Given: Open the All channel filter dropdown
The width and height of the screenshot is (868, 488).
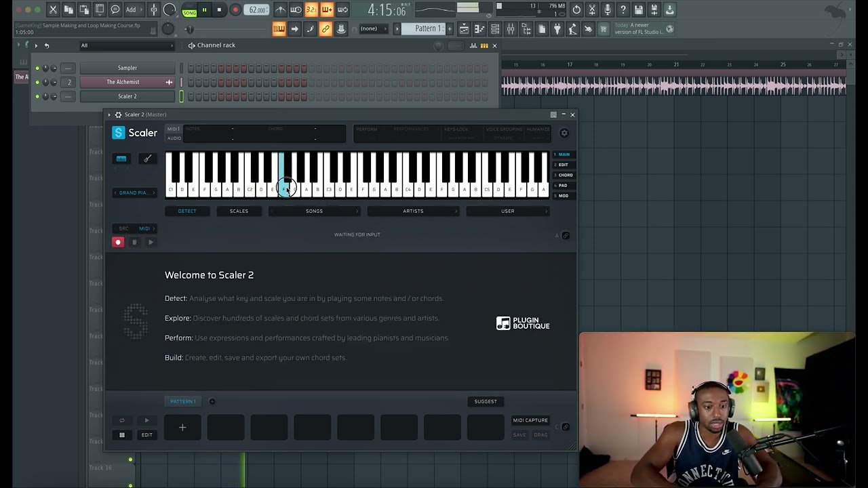Looking at the screenshot, I should [x=127, y=45].
